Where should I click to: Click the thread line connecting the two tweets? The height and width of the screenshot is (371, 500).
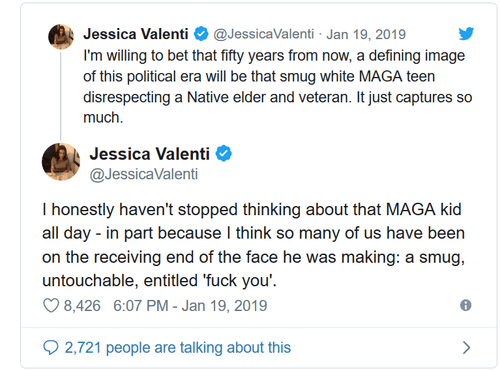tap(61, 95)
